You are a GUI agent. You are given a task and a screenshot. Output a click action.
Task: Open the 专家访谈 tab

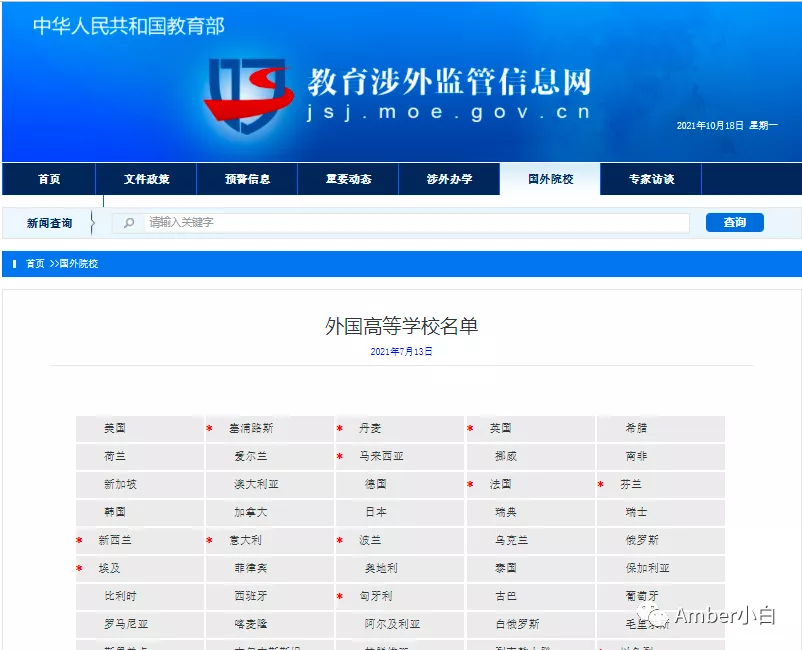pos(651,179)
